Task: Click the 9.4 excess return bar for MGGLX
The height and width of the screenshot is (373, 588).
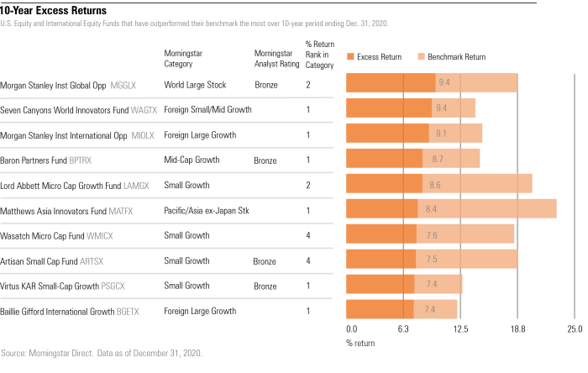Action: pyautogui.click(x=391, y=82)
